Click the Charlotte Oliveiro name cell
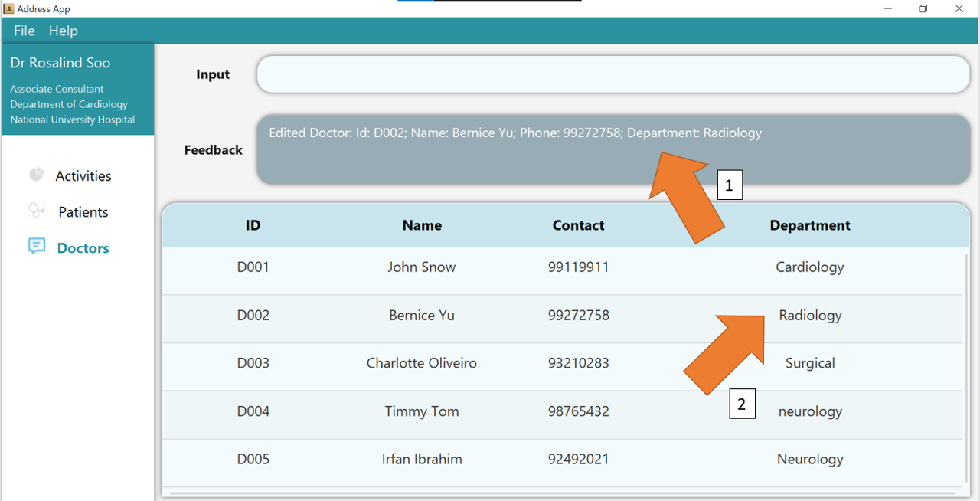Screen dimensions: 980x501 (421, 363)
